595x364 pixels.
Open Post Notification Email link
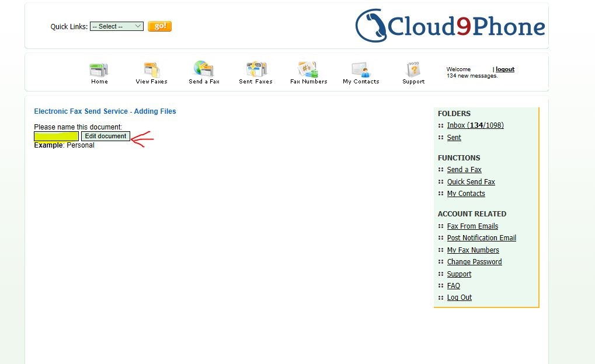(x=482, y=238)
